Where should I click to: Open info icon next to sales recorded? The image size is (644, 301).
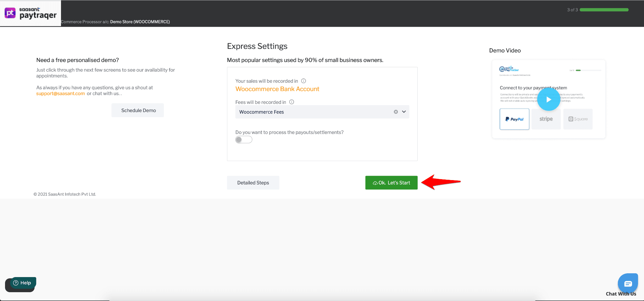[x=303, y=81]
